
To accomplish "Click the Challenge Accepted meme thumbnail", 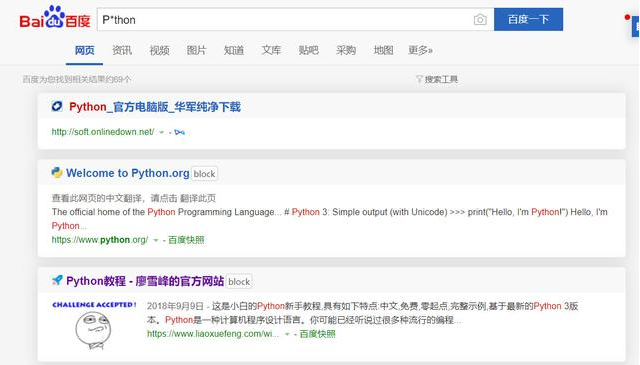I will [94, 325].
